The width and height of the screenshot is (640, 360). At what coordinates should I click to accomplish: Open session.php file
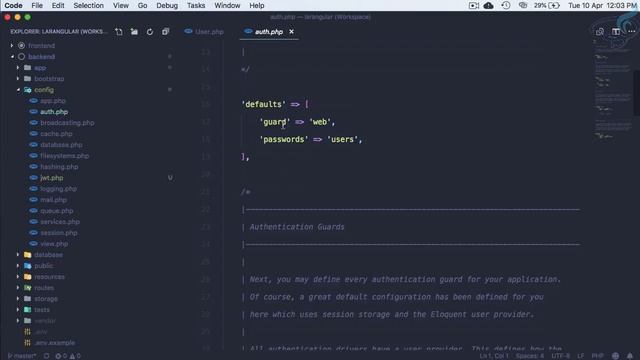[x=58, y=233]
